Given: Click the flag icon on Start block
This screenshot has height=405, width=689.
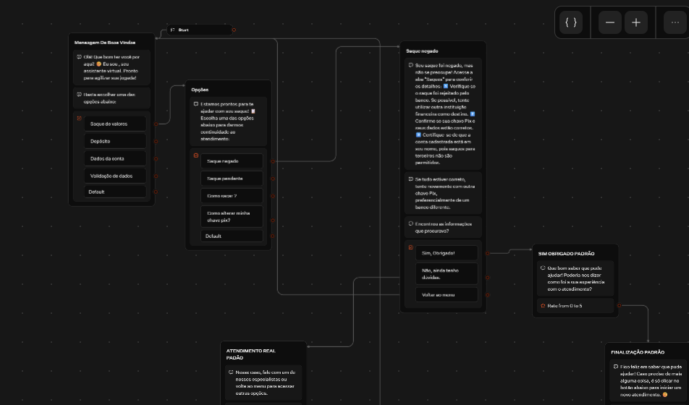Looking at the screenshot, I should click(172, 30).
